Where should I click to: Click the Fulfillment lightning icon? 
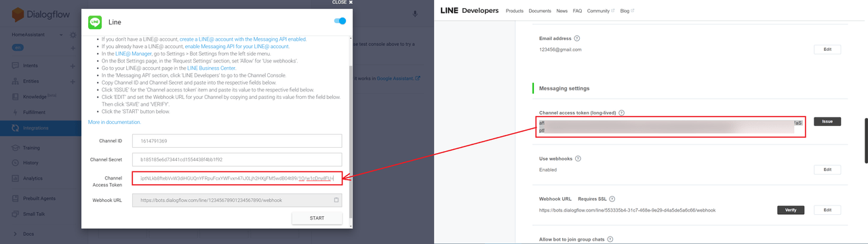pyautogui.click(x=16, y=112)
